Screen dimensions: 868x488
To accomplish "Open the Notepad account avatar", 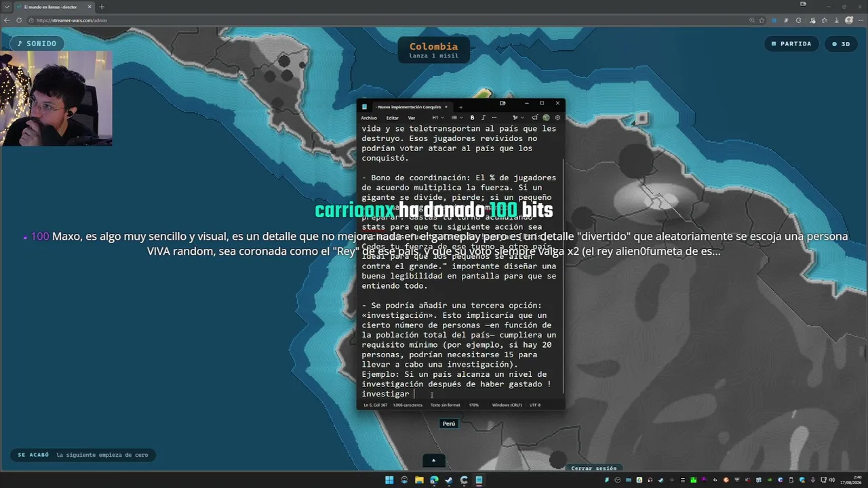I will tap(546, 118).
